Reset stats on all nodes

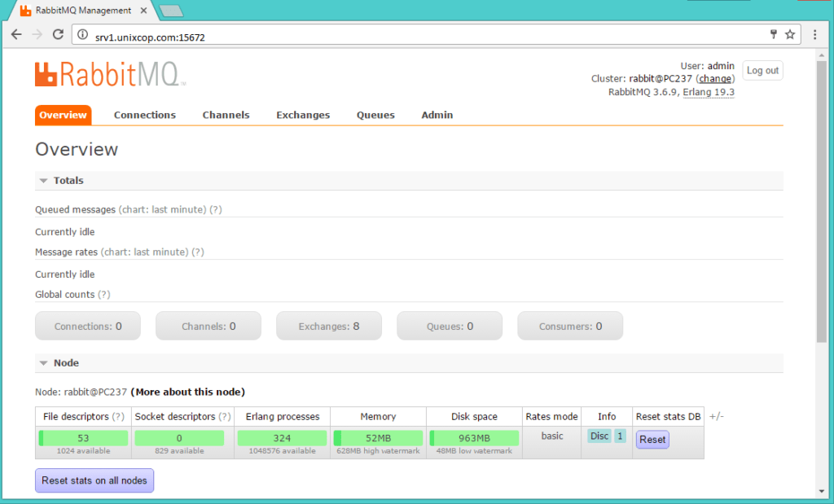pos(94,480)
